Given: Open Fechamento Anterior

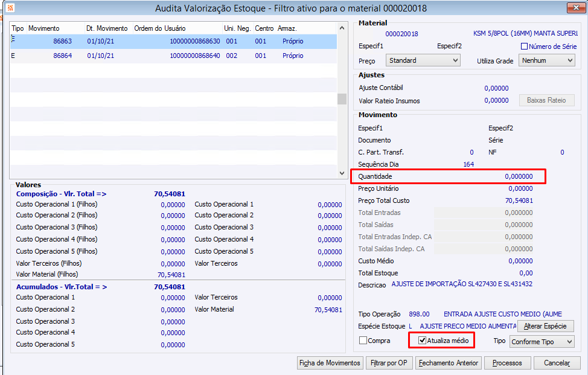Looking at the screenshot, I should pos(448,363).
